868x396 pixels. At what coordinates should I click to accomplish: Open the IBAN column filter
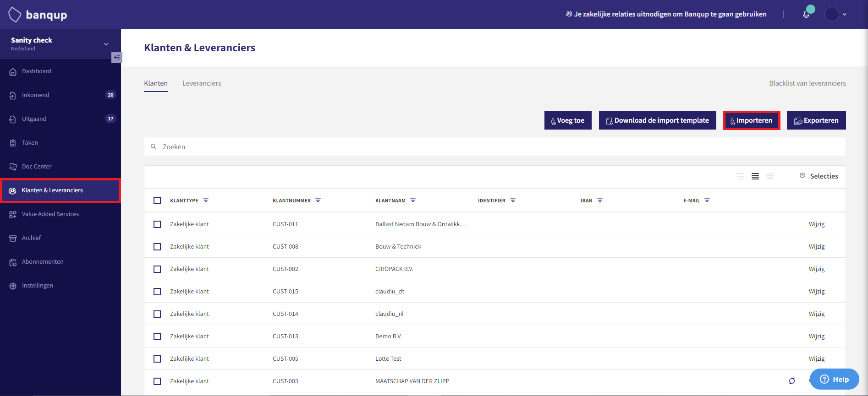pyautogui.click(x=600, y=201)
